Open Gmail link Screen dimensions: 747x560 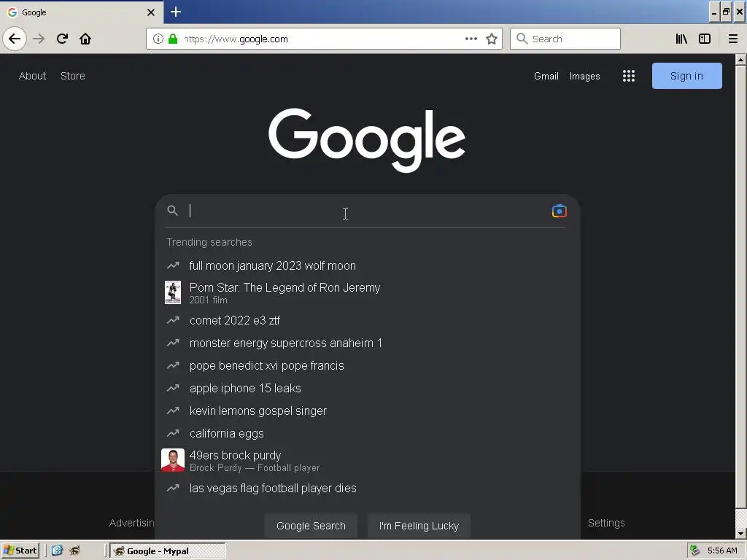tap(546, 76)
